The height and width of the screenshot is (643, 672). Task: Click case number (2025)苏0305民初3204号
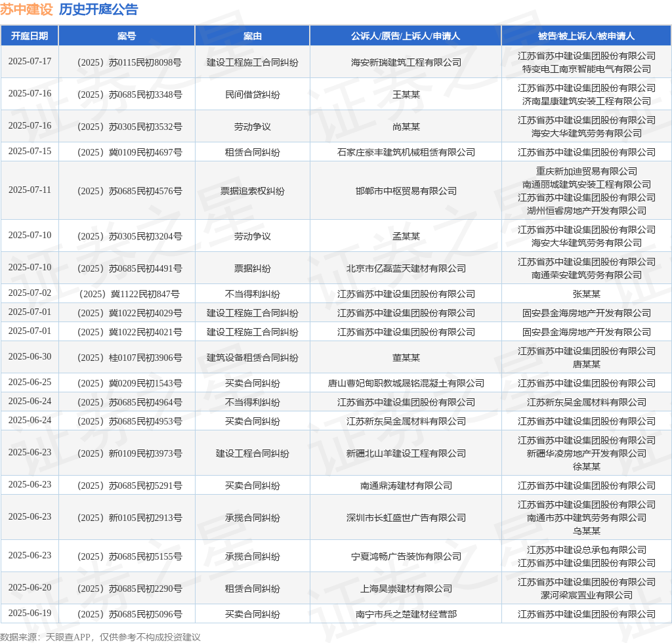(129, 236)
